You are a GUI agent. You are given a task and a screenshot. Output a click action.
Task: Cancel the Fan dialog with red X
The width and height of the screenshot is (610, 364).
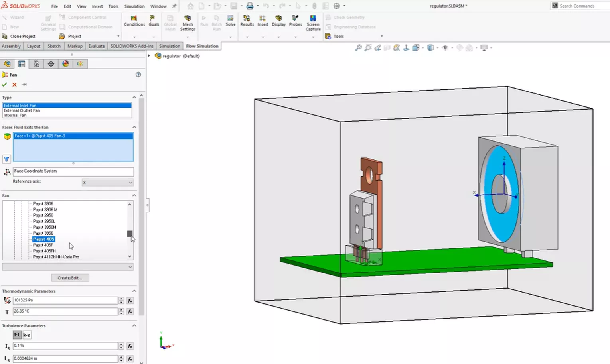coord(14,85)
